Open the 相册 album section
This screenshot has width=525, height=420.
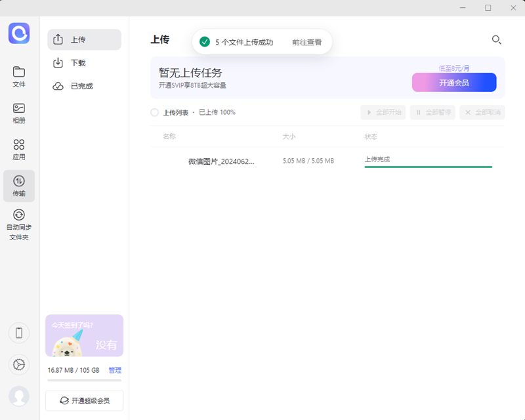tap(19, 113)
